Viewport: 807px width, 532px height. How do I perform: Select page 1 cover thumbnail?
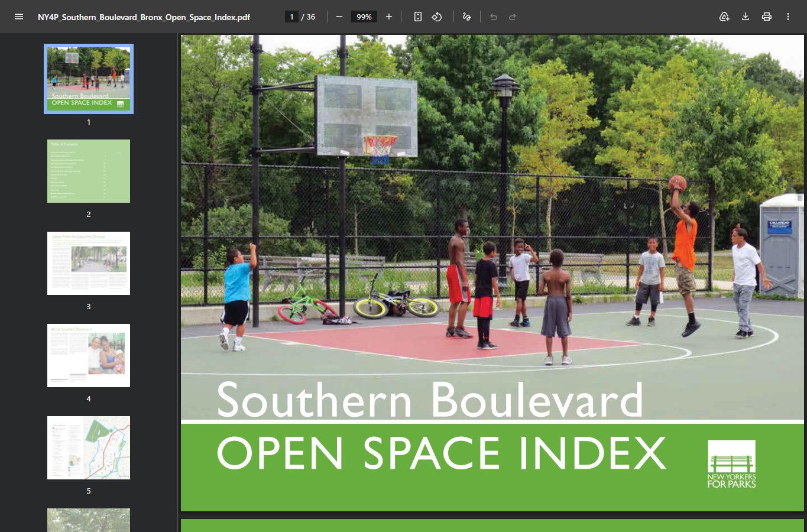89,79
